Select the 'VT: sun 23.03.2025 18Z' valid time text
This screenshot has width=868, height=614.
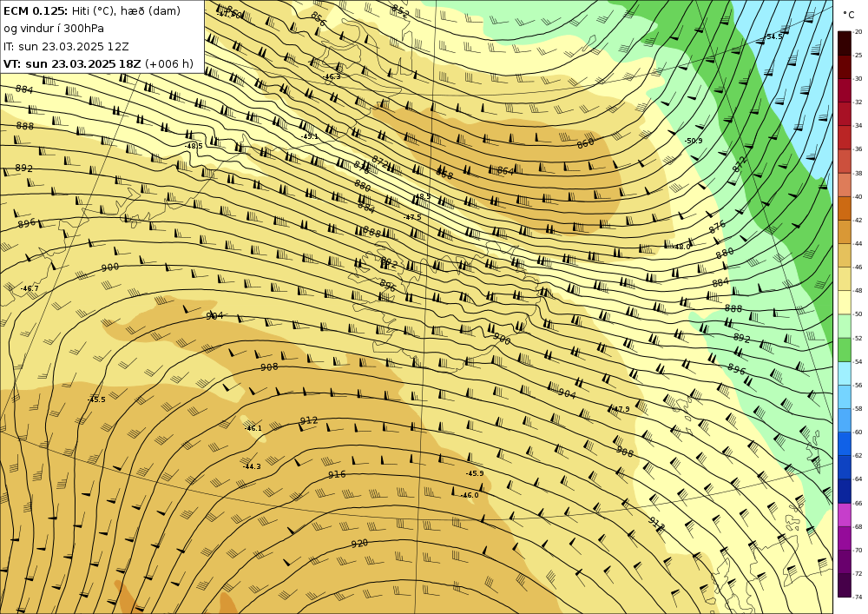click(72, 63)
